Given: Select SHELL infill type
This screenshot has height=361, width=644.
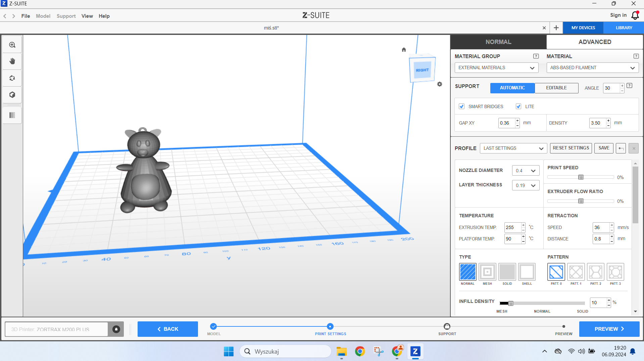Looking at the screenshot, I should [527, 272].
